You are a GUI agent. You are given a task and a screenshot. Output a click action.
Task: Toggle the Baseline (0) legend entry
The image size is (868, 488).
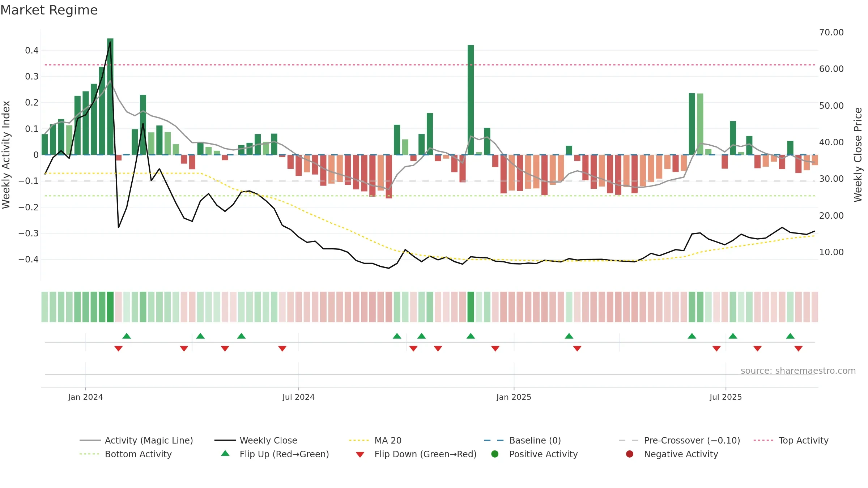522,440
